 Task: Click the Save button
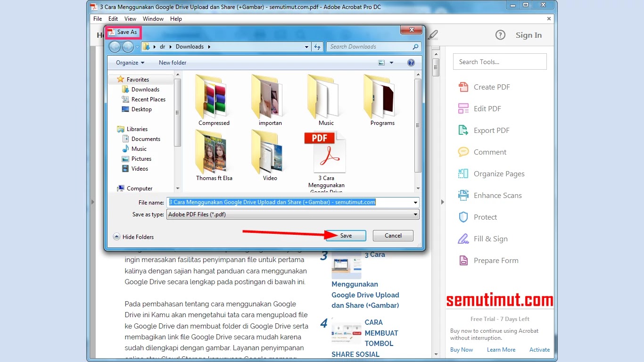tap(346, 236)
